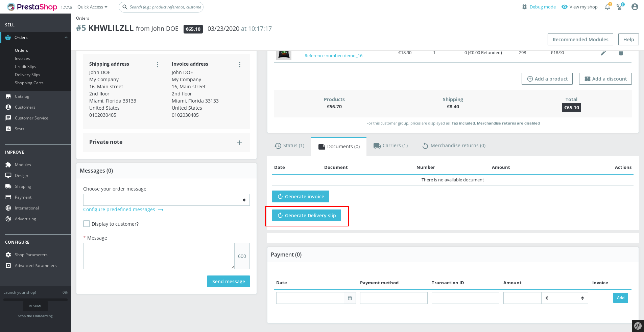The height and width of the screenshot is (332, 644).
Task: Expand the Private note section
Action: click(239, 143)
